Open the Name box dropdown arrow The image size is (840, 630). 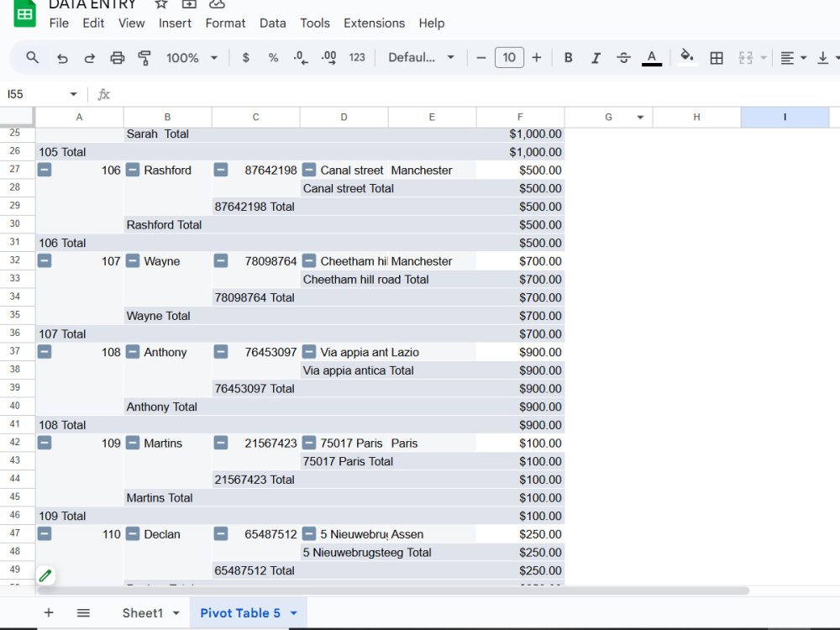point(73,94)
